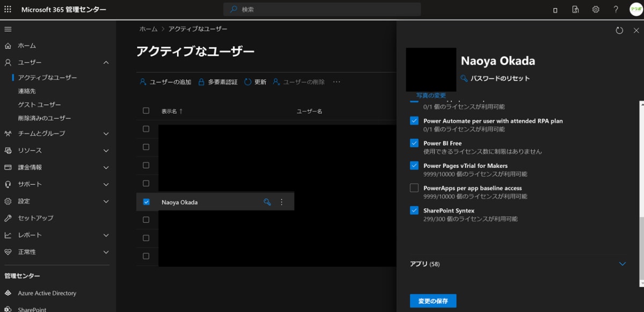Click the search input field

[322, 10]
